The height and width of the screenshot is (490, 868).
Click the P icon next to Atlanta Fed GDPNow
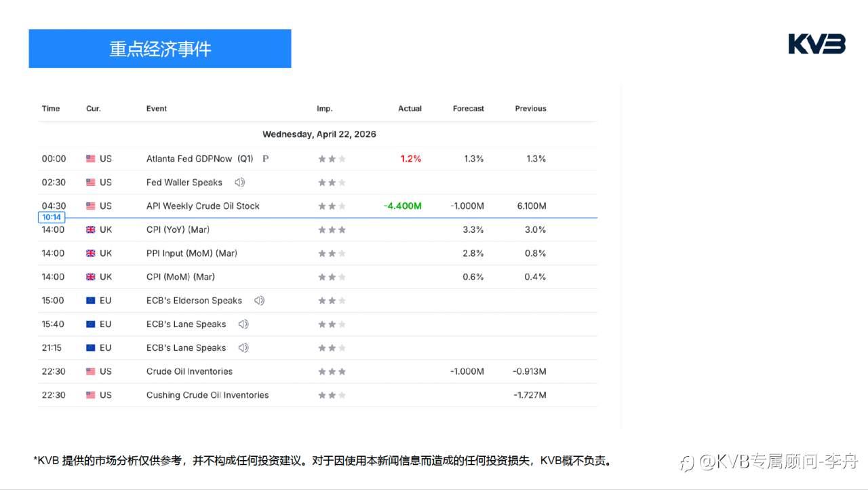(266, 158)
